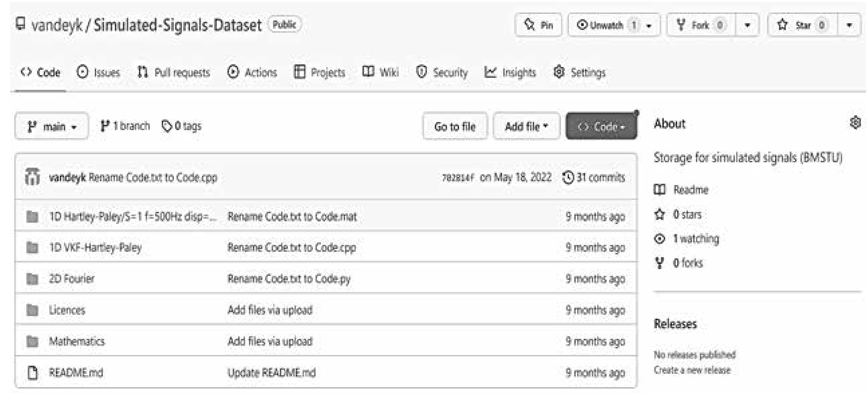Expand the green Code dropdown button
Image resolution: width=868 pixels, height=393 pixels.
601,127
